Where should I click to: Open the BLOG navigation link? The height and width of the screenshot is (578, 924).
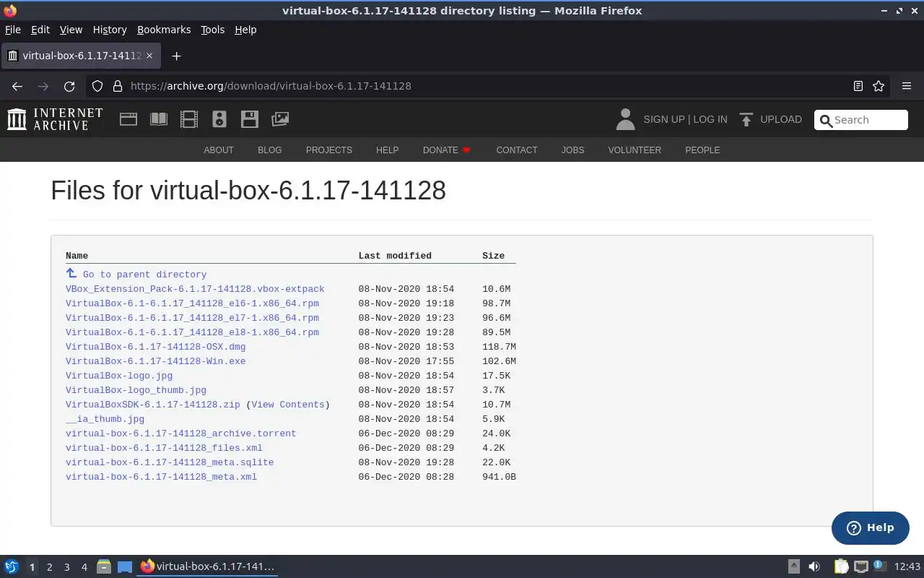coord(270,150)
